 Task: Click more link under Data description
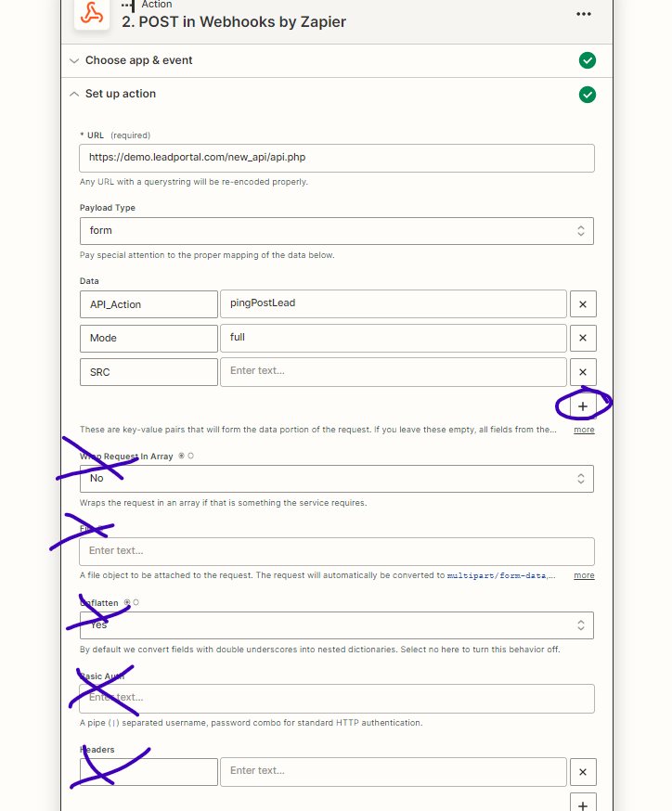tap(584, 430)
